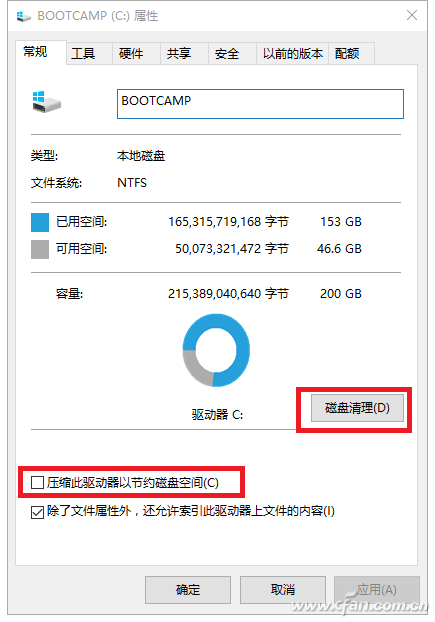Open the 以前的版本 tab

pos(292,54)
